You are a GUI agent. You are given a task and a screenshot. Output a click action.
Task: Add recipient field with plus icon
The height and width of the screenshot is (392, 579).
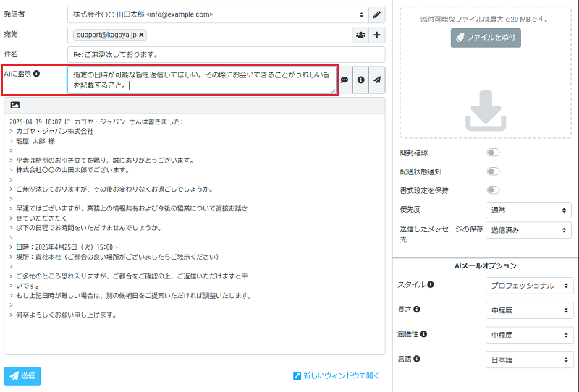(376, 35)
